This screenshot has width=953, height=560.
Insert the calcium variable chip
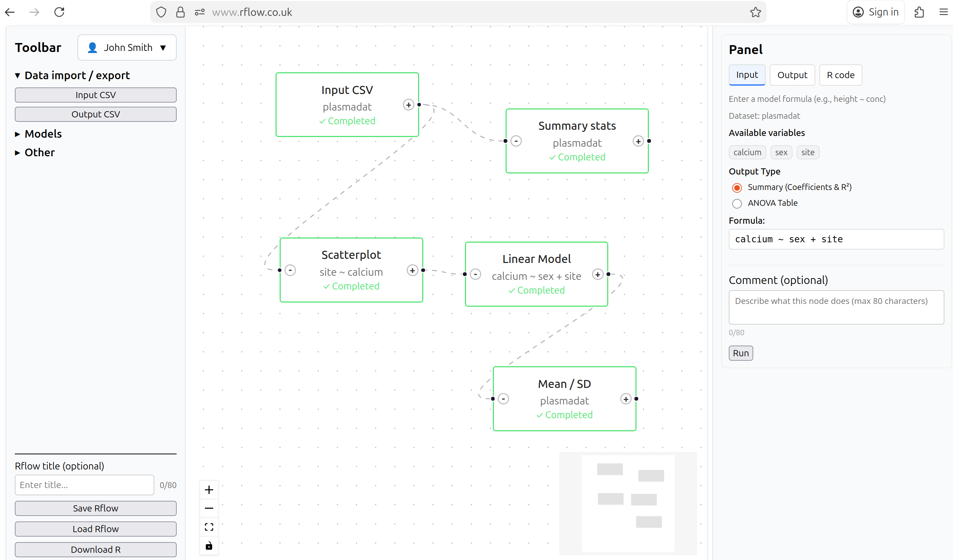point(747,152)
